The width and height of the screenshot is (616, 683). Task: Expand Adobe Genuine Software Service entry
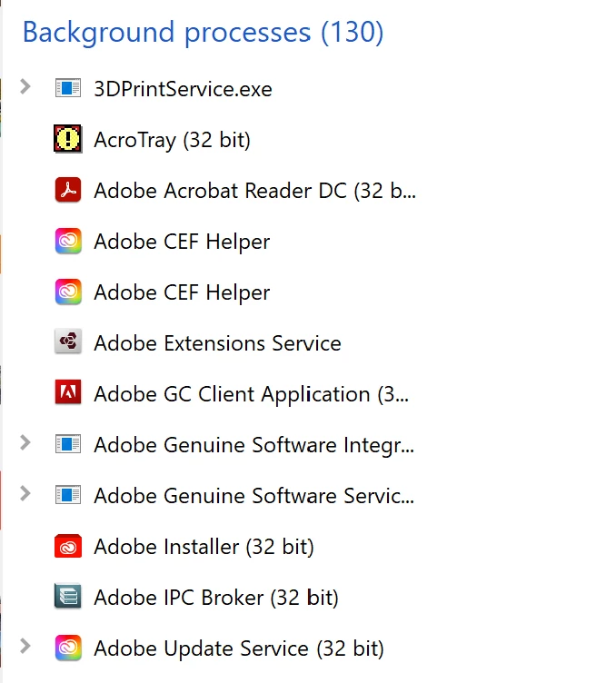(25, 493)
